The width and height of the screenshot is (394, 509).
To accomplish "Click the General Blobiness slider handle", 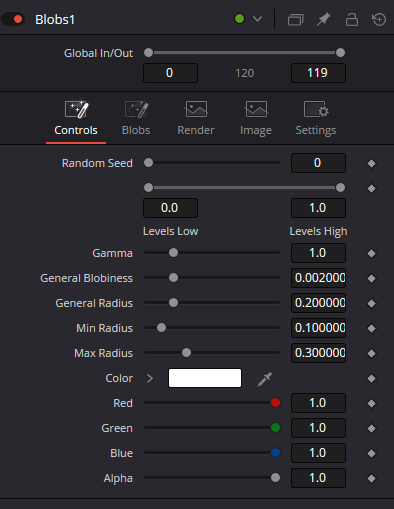I will point(173,278).
